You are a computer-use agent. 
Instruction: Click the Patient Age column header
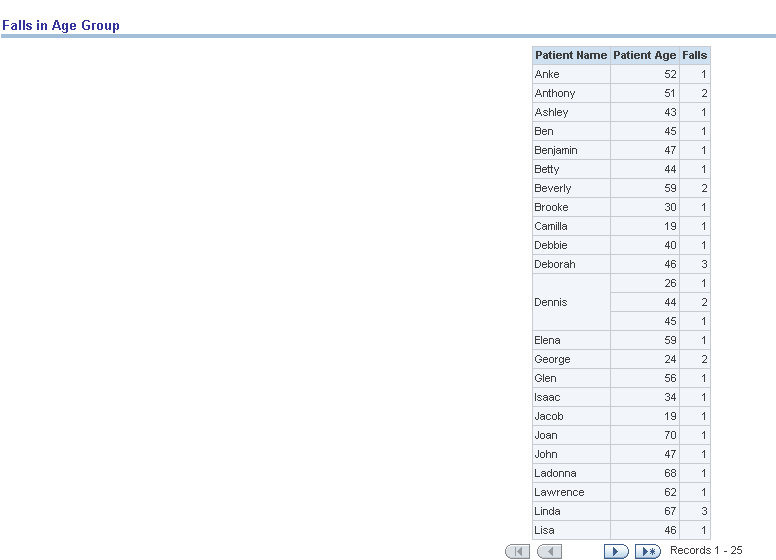click(x=645, y=55)
